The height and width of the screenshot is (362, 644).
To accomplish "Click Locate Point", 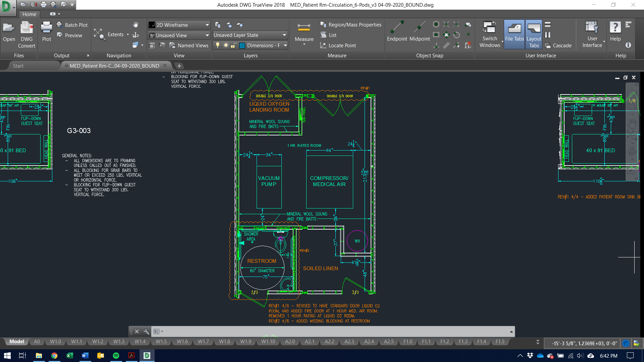I will pyautogui.click(x=338, y=45).
